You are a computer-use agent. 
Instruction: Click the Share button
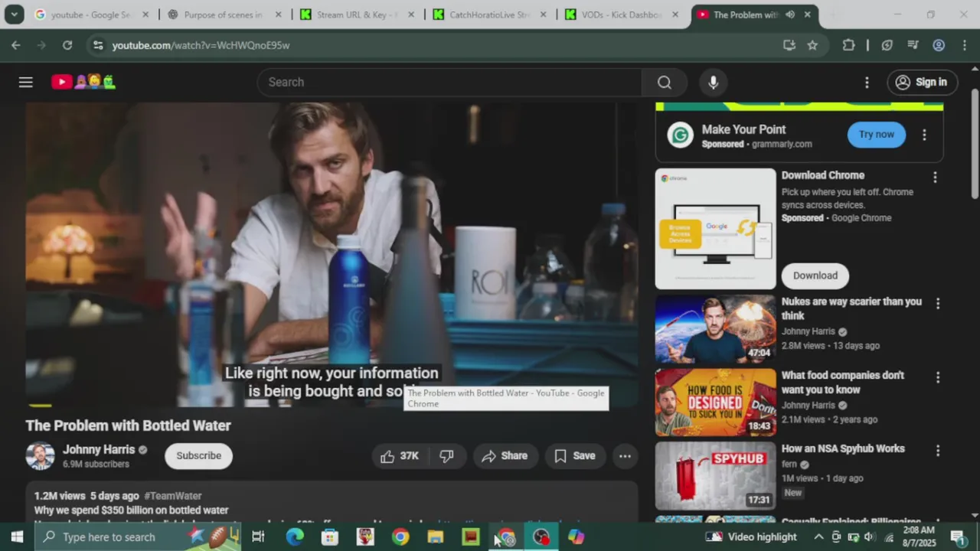point(505,455)
